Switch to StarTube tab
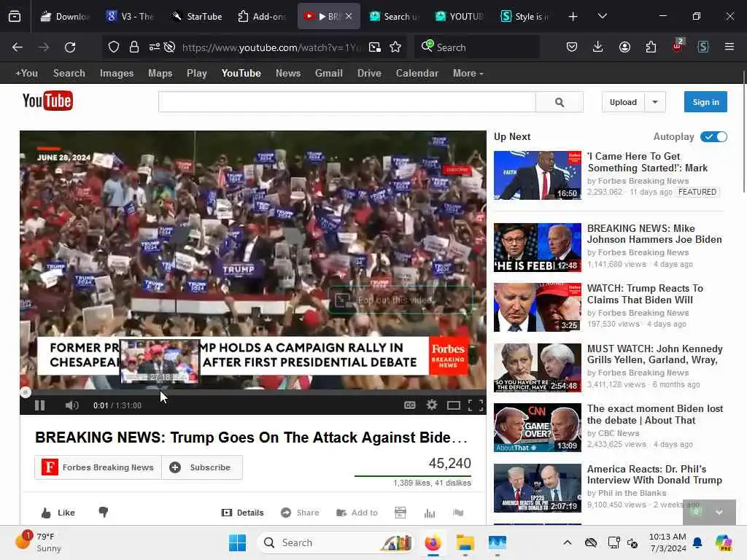The image size is (747, 560). 196,17
